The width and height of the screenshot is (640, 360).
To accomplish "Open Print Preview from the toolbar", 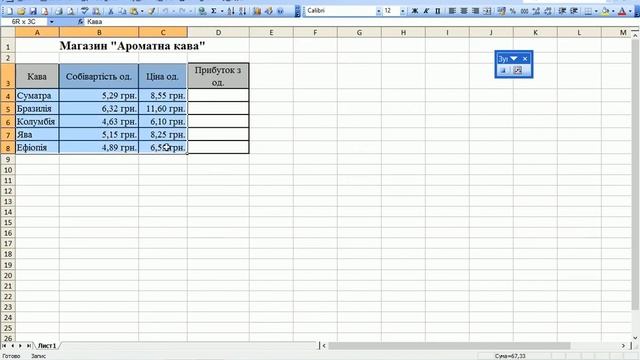I will [70, 11].
